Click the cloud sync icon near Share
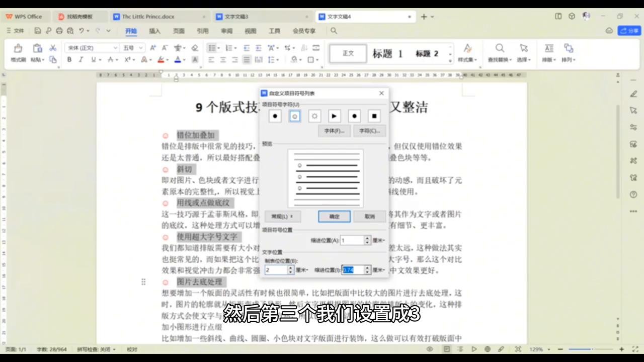The width and height of the screenshot is (644, 362). pos(609,31)
